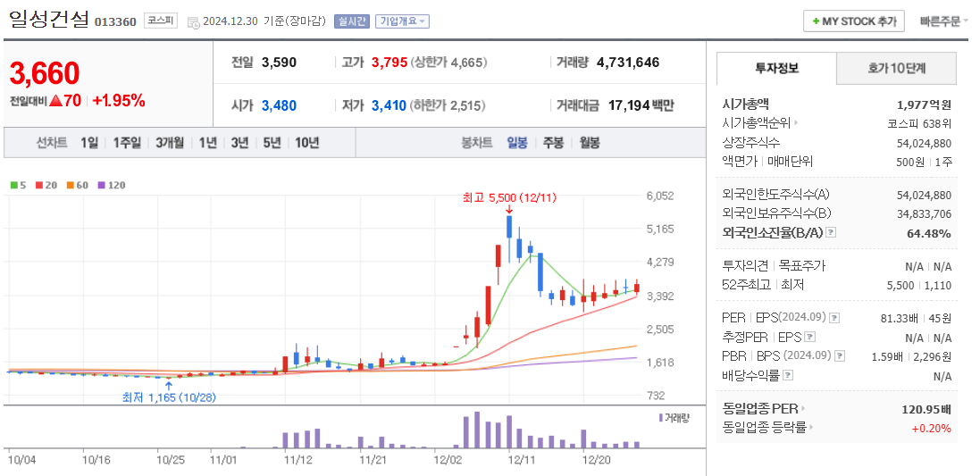Click the 동일업종 PER value 120.95배
This screenshot has height=476, width=980.
click(x=926, y=409)
